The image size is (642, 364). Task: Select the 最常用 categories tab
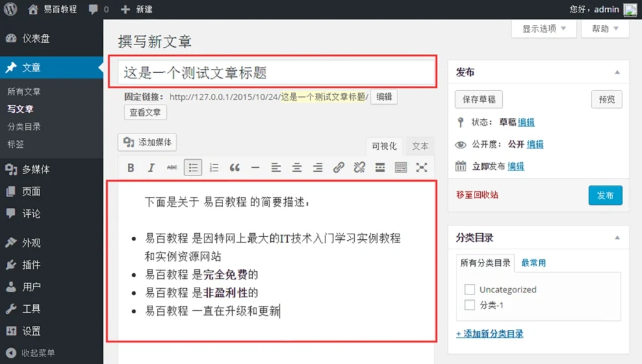(534, 263)
